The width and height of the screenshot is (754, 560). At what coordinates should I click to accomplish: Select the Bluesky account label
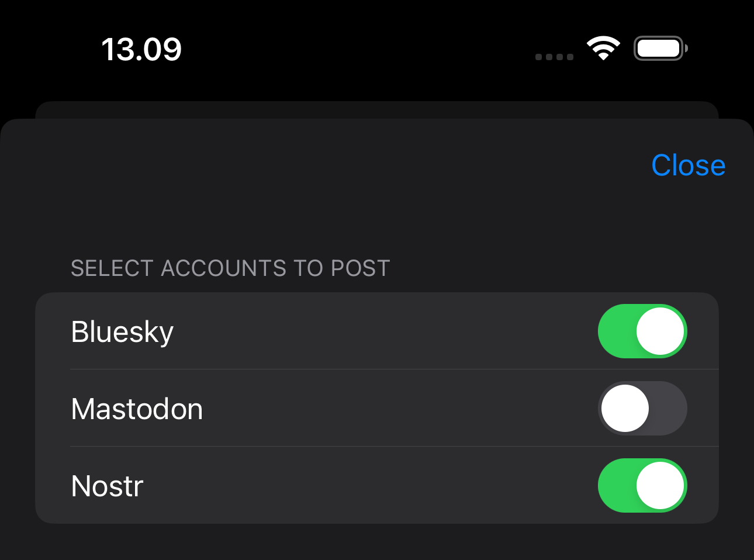[x=122, y=332]
